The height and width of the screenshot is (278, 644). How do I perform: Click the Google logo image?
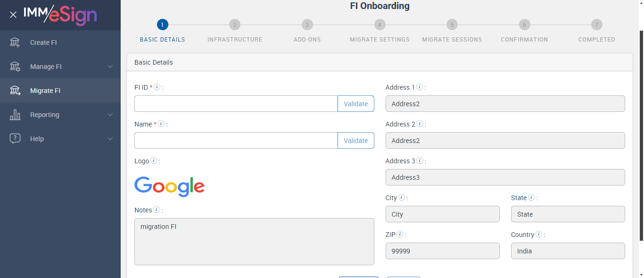tap(170, 186)
